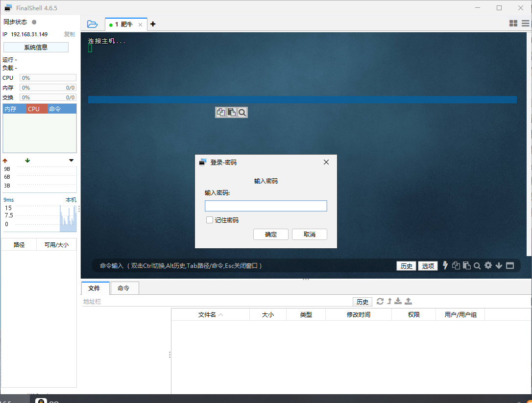Switch to the 命令 tab
This screenshot has width=532, height=403.
124,288
